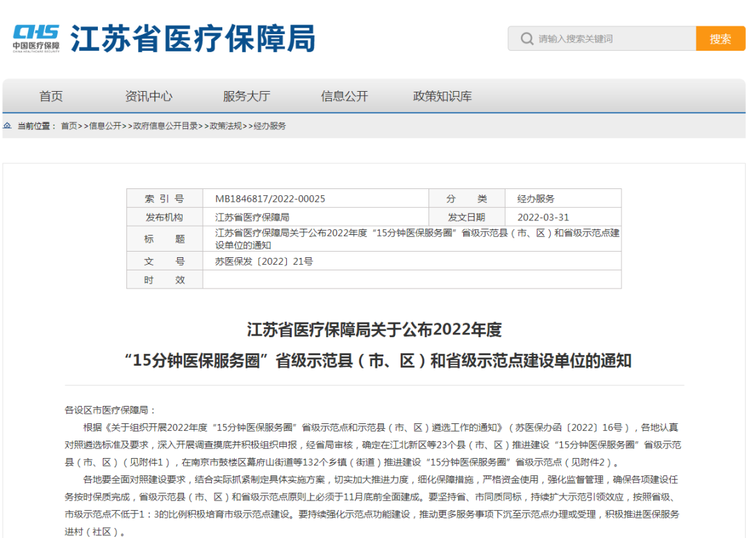
Task: Click the orange 搜索 button
Action: coord(720,39)
